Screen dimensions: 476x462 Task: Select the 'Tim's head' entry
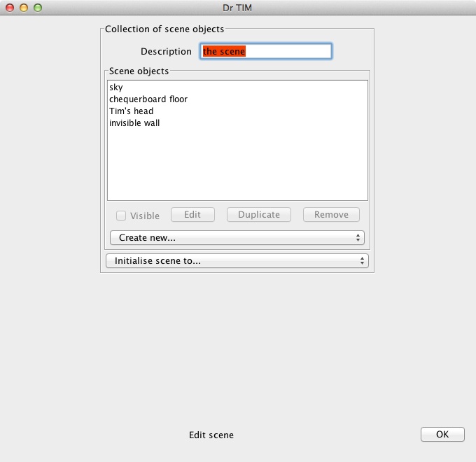[237, 111]
